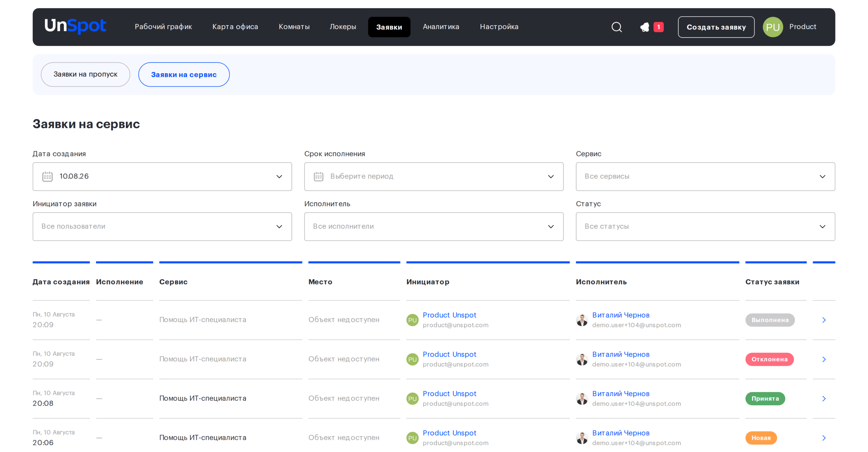This screenshot has width=868, height=452.
Task: Click the Исполнение column header
Action: coord(119,282)
